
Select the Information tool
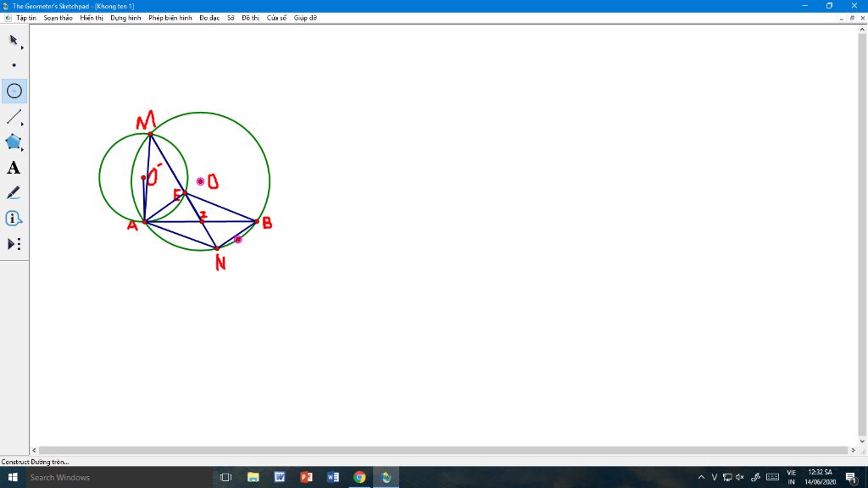14,219
